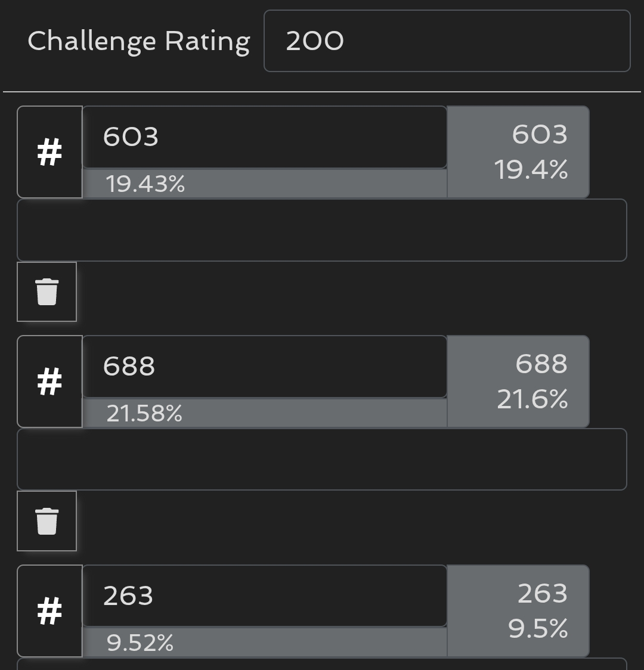
Task: Click the 19.43% percentage bar
Action: 264,184
